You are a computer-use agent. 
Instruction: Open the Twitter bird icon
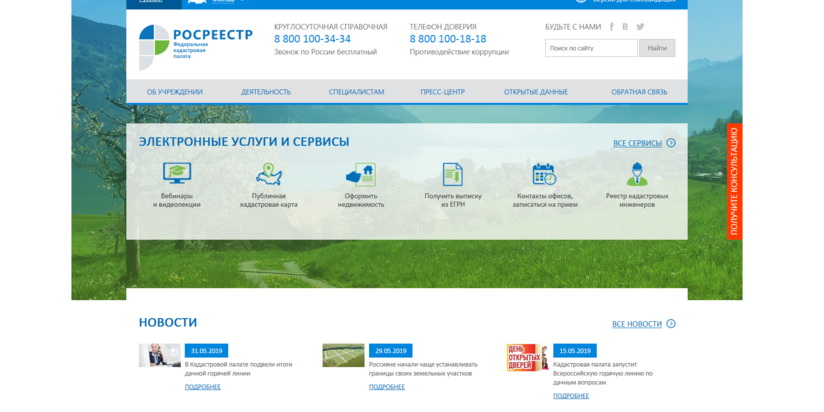click(640, 27)
